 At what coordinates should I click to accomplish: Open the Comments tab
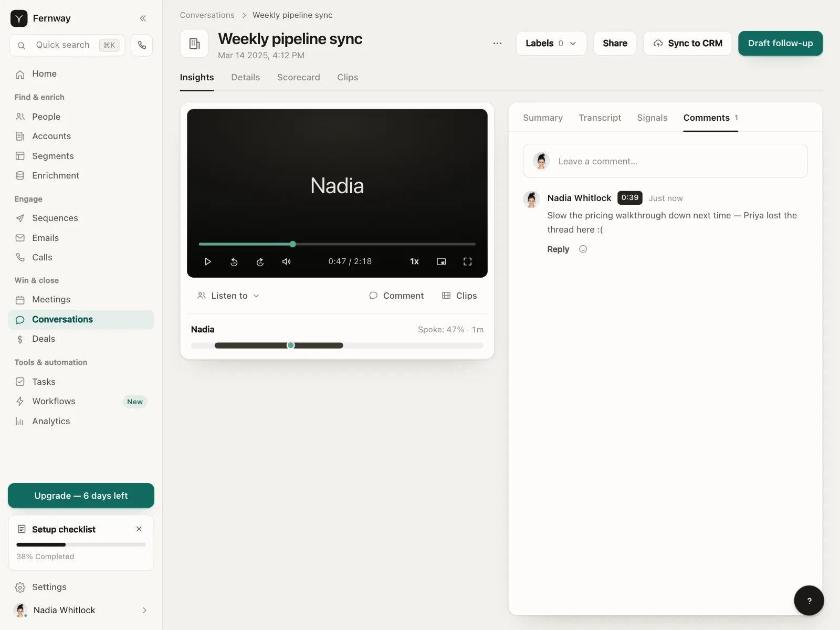[710, 118]
